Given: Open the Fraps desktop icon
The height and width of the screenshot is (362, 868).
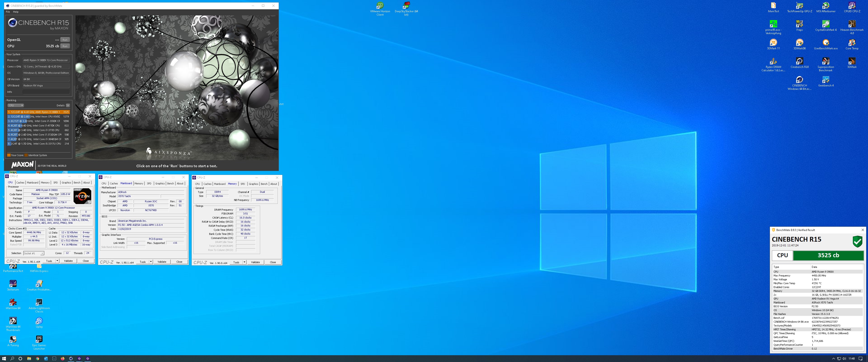Looking at the screenshot, I should point(799,26).
